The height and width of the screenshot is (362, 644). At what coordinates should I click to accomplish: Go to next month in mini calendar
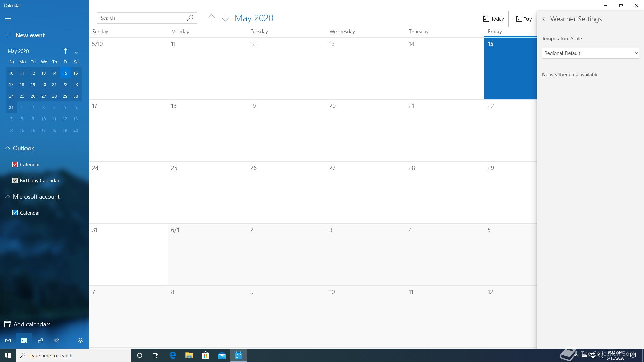point(76,51)
